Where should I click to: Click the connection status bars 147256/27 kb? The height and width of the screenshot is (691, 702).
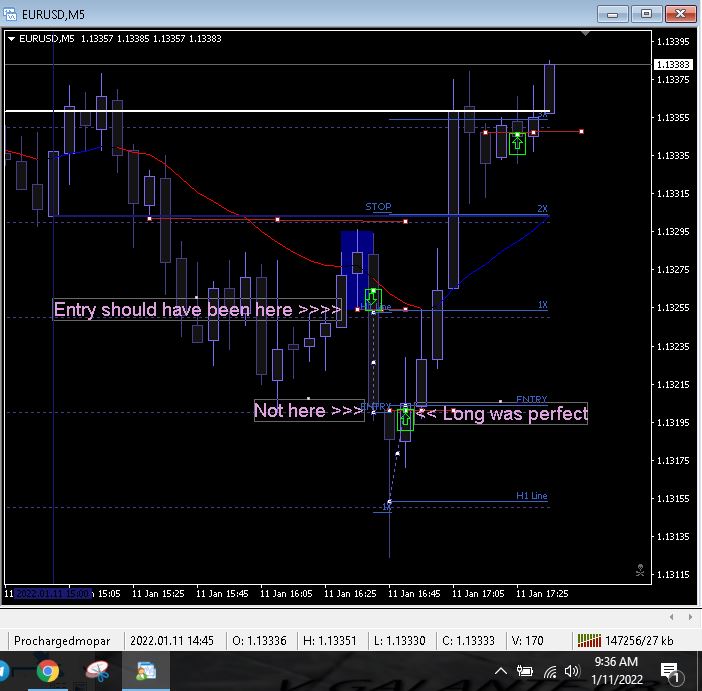coord(625,641)
